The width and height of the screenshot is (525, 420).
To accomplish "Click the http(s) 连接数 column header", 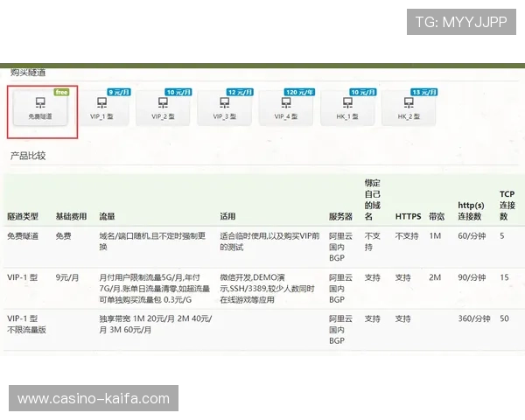I will coord(471,211).
